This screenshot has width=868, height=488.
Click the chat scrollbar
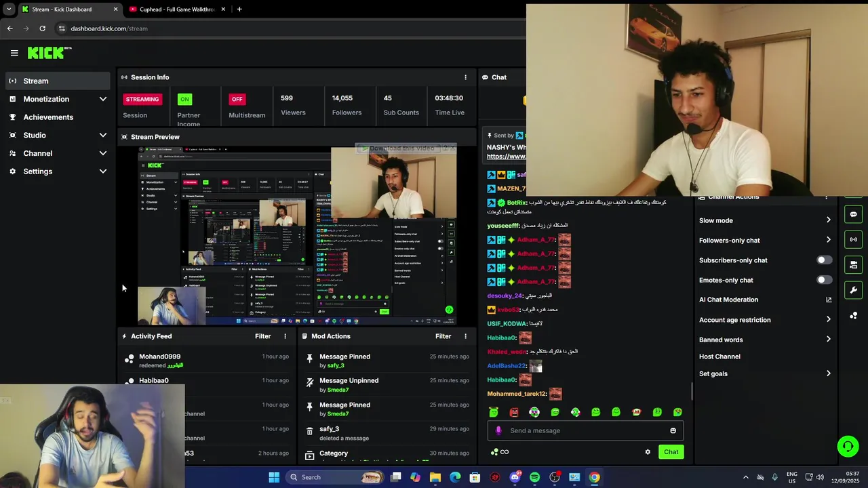(692, 390)
